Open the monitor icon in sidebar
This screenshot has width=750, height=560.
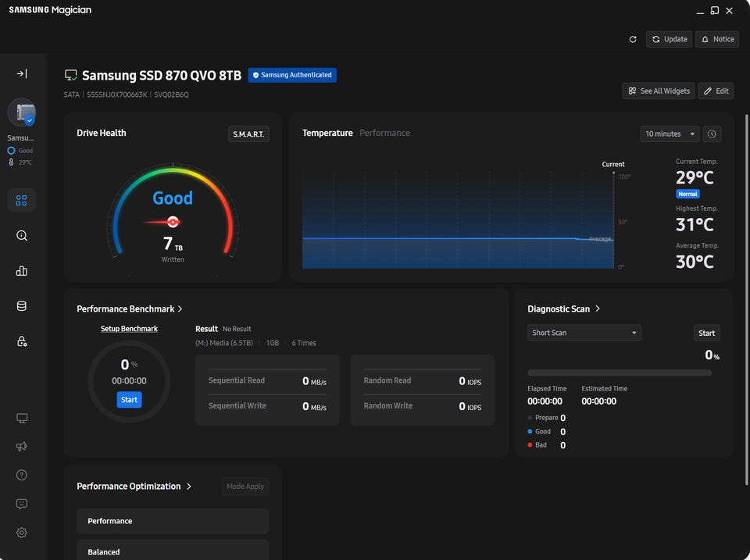click(22, 418)
